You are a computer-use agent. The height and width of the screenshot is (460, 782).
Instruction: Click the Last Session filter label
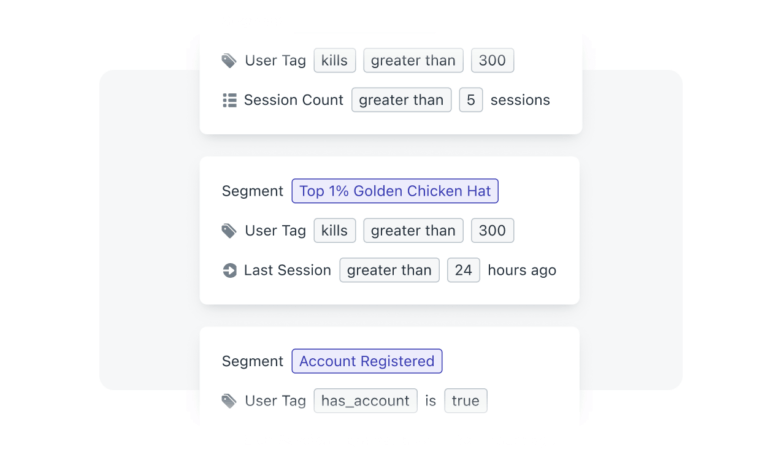pyautogui.click(x=287, y=270)
